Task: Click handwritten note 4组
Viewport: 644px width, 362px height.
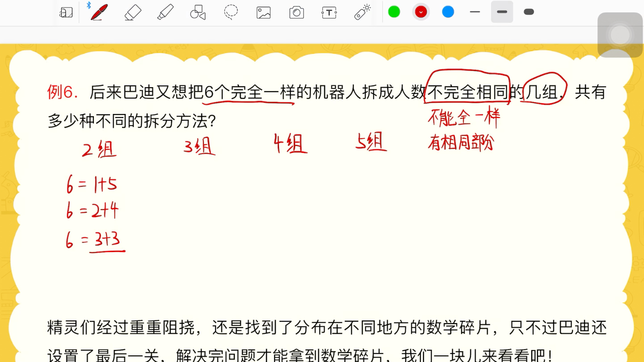Action: (x=290, y=144)
